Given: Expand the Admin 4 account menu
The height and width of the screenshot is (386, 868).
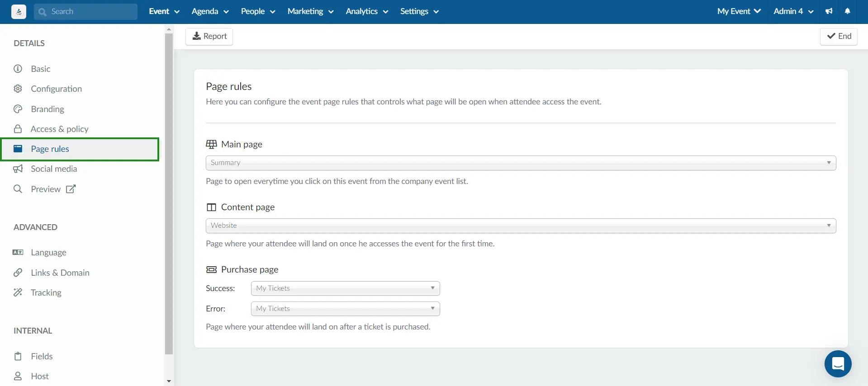Looking at the screenshot, I should [x=794, y=11].
